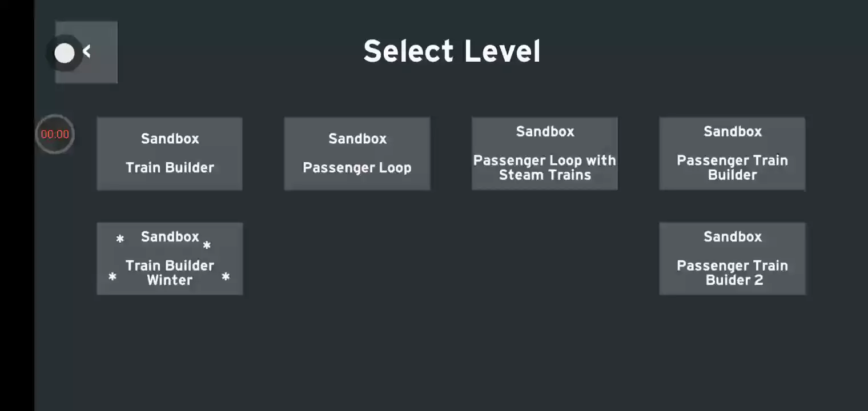This screenshot has height=411, width=868.
Task: Launch the Passenger Train Buider 2 level
Action: coord(732,259)
